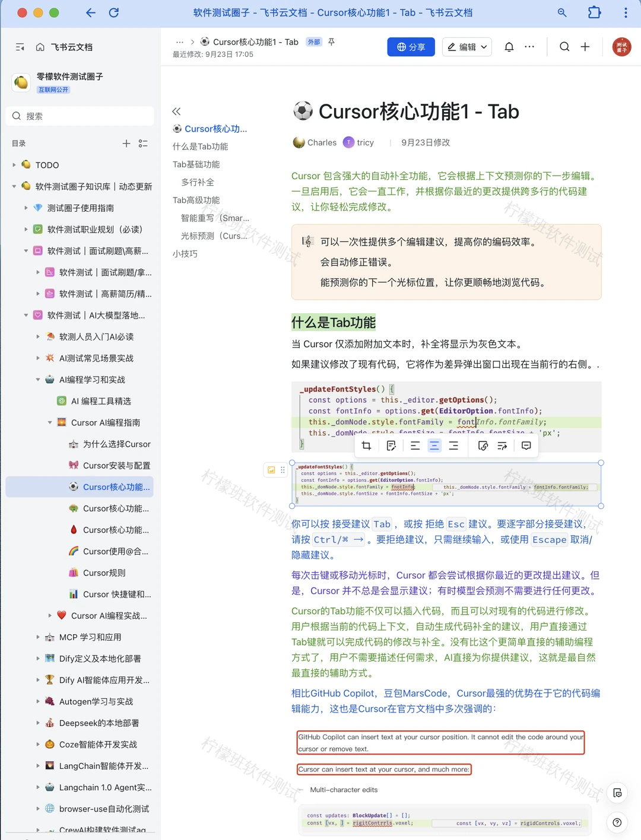Pin this document using the pin icon

(331, 42)
